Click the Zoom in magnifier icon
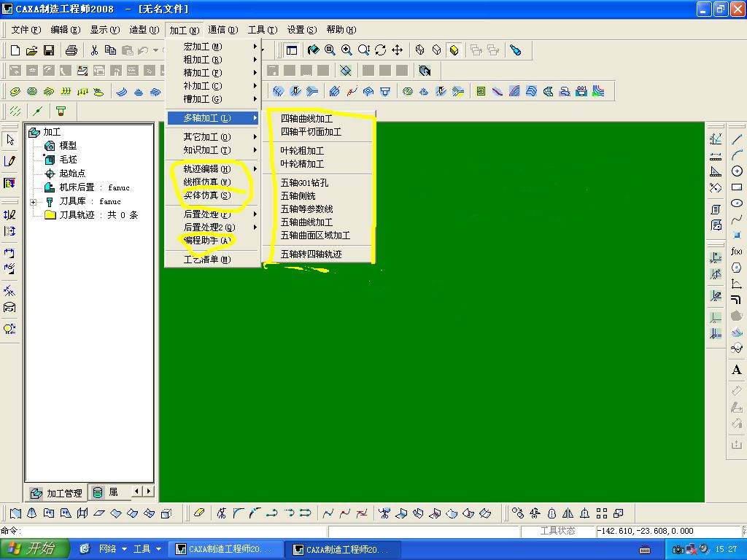 click(x=347, y=50)
